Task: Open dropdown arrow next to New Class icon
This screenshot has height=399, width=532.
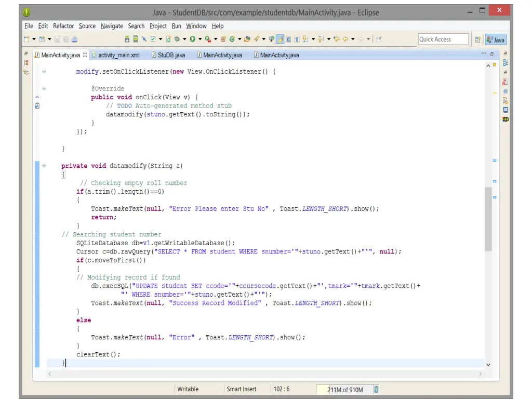Action: click(240, 39)
